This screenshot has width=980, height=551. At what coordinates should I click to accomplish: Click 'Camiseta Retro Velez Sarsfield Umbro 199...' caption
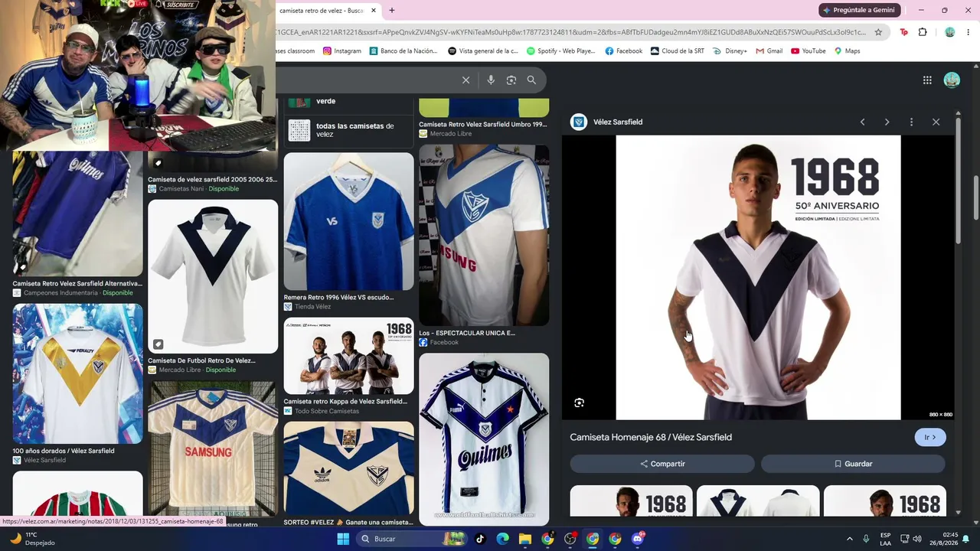(482, 124)
